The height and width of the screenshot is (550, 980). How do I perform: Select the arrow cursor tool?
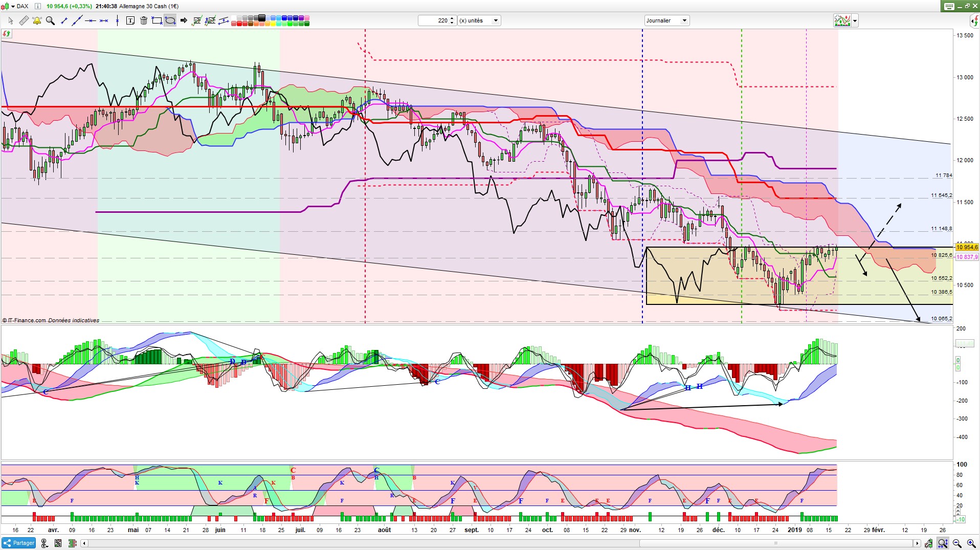(10, 20)
